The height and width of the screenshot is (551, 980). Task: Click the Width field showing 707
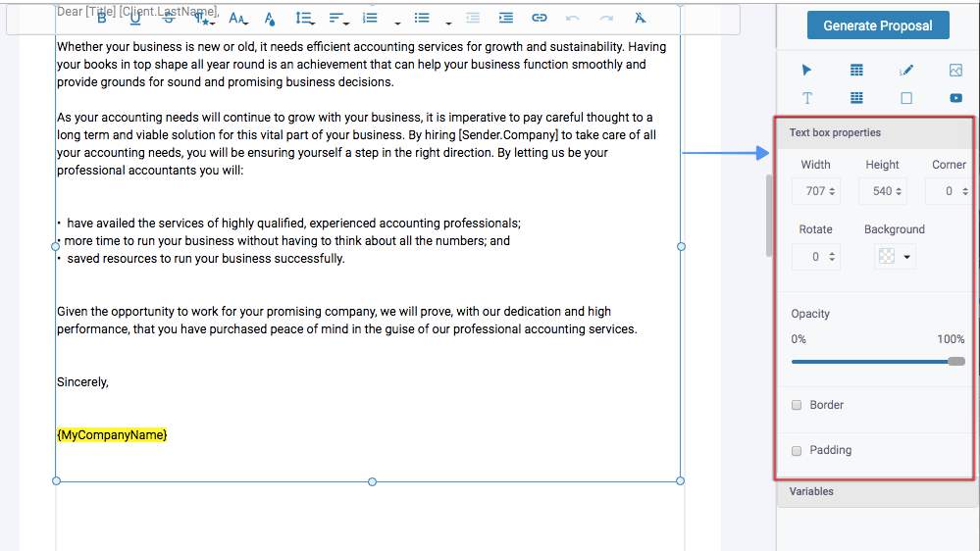(x=815, y=191)
